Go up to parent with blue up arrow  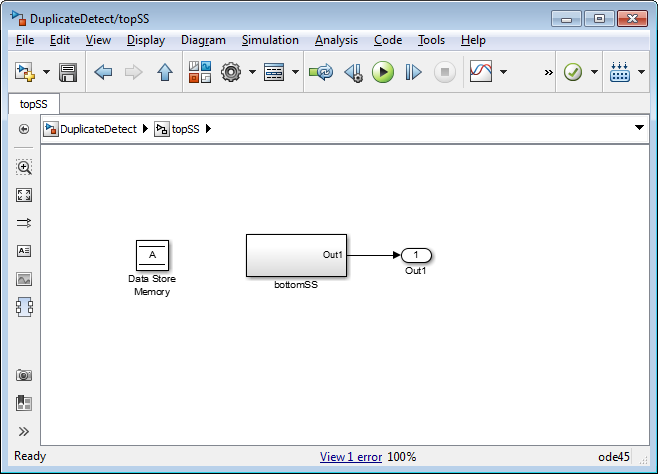click(165, 72)
